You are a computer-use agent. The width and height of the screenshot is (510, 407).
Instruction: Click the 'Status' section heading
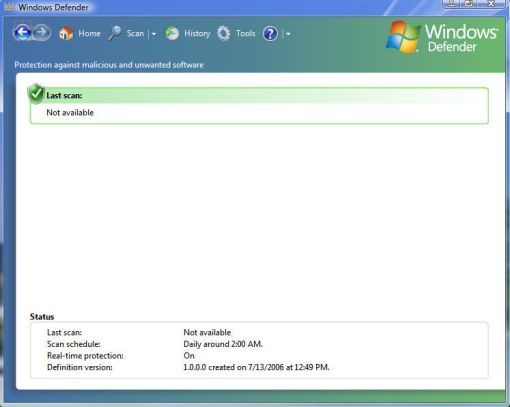click(x=42, y=317)
